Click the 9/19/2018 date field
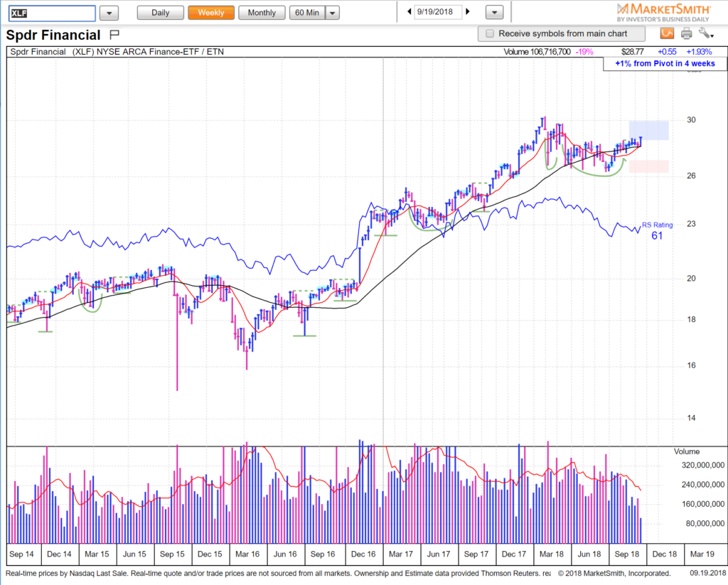This screenshot has height=585, width=728. 437,12
